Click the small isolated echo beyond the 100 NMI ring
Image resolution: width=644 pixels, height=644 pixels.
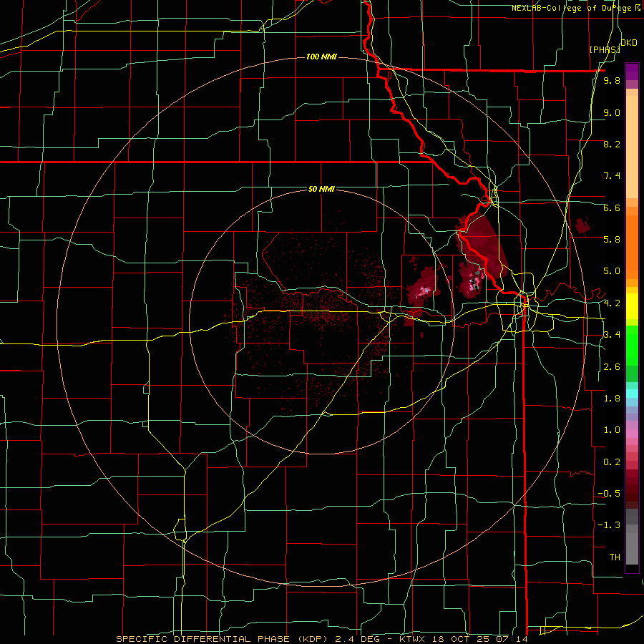coord(583,225)
